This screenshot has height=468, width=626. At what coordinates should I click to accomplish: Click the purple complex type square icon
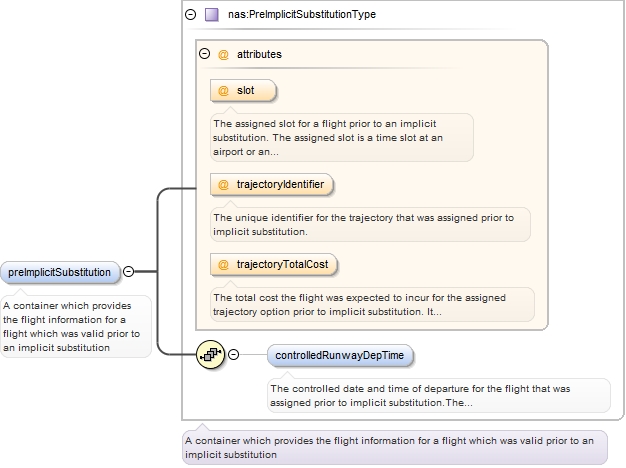point(211,15)
